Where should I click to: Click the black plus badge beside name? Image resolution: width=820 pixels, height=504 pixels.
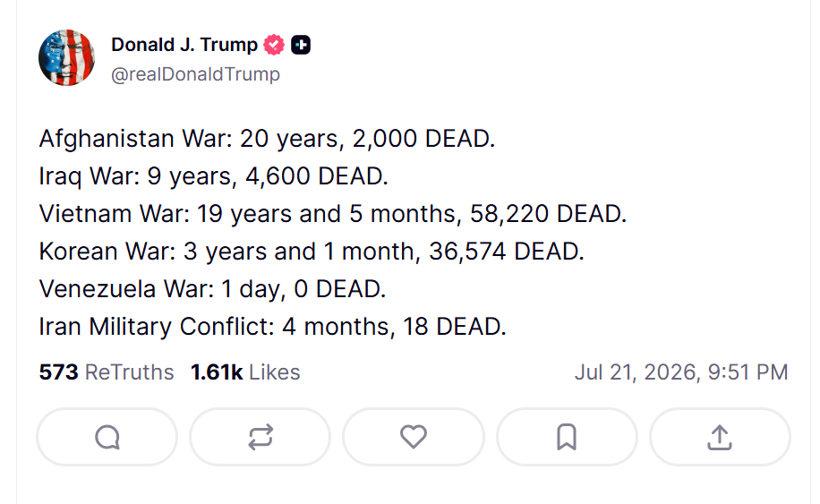301,45
